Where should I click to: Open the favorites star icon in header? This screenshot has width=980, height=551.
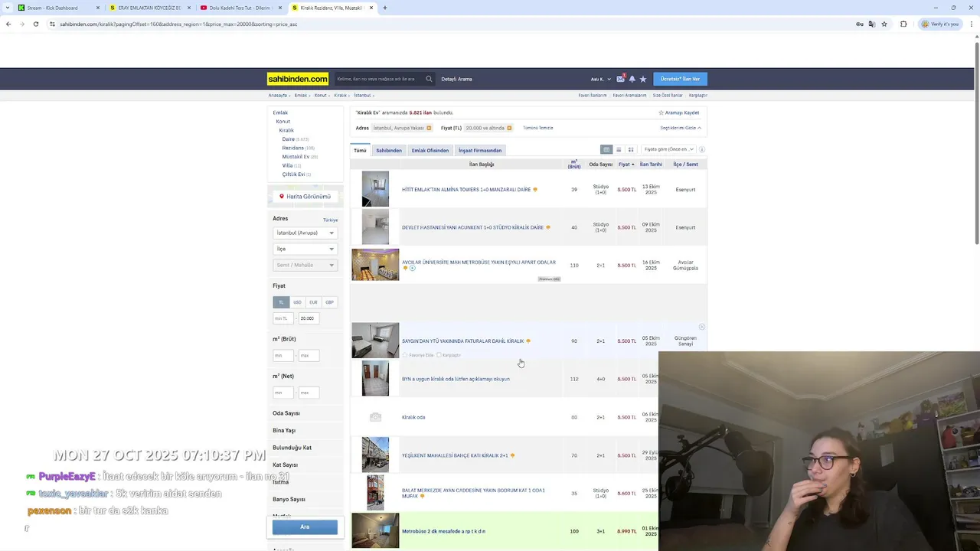643,79
